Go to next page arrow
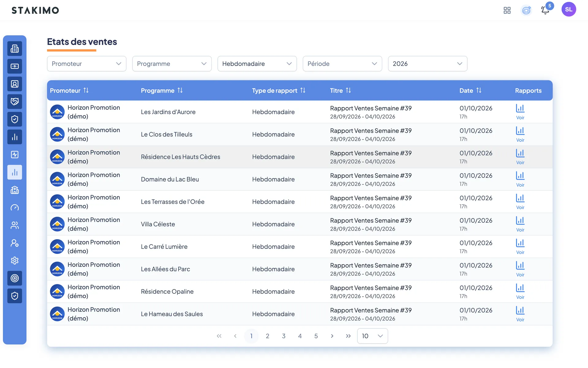This screenshot has width=588, height=368. (x=332, y=336)
